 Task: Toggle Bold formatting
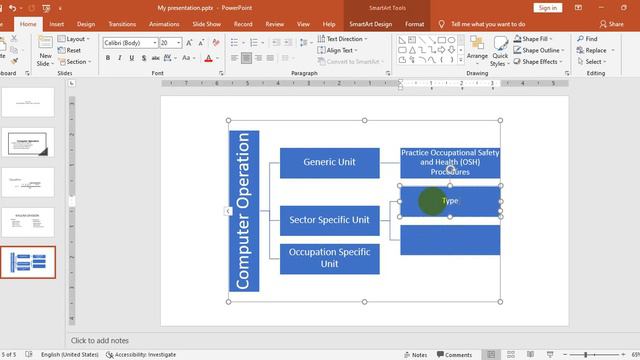[108, 58]
